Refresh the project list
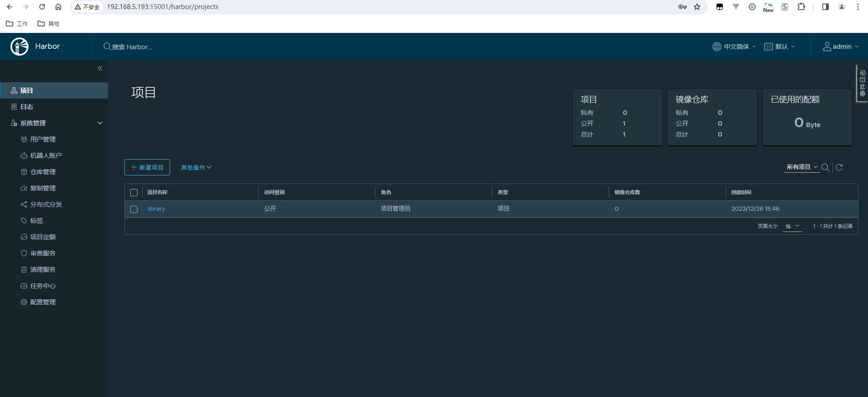 pyautogui.click(x=839, y=167)
